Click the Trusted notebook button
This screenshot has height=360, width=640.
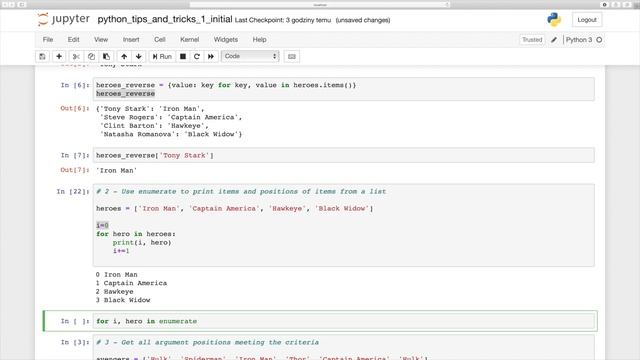click(x=532, y=40)
